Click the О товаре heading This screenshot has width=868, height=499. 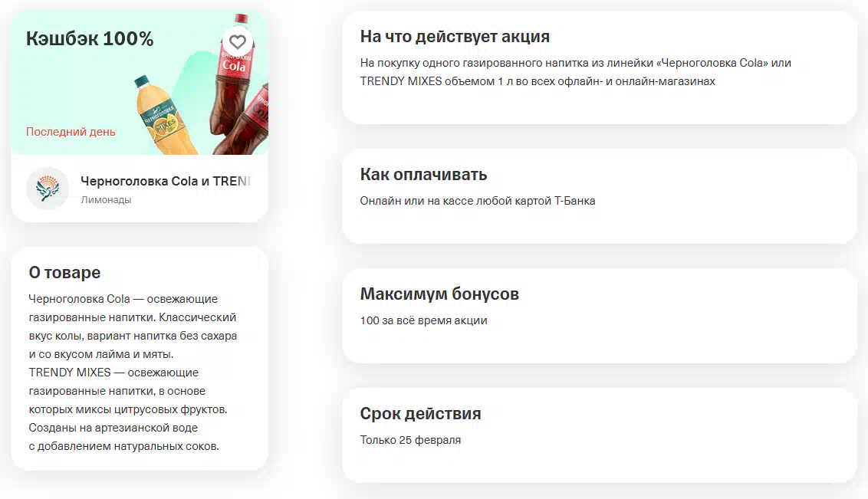pyautogui.click(x=64, y=272)
